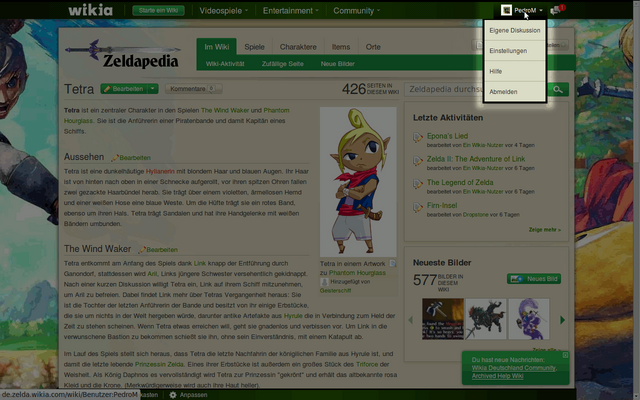
Task: Open the Items tab
Action: 341,47
